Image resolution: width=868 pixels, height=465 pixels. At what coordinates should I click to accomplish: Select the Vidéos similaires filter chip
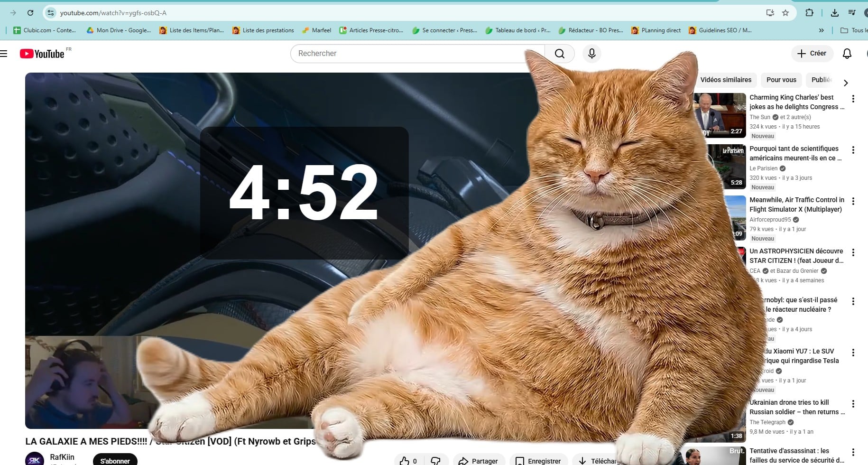click(x=725, y=80)
